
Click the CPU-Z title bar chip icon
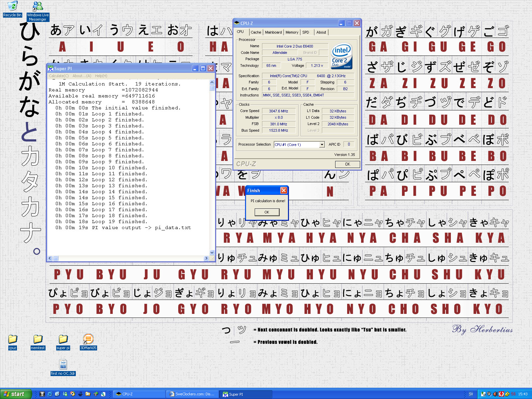point(237,23)
